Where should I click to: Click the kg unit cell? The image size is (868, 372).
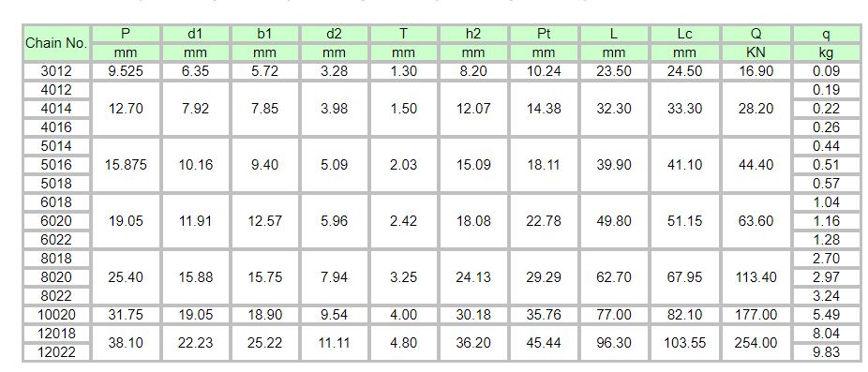(x=826, y=53)
